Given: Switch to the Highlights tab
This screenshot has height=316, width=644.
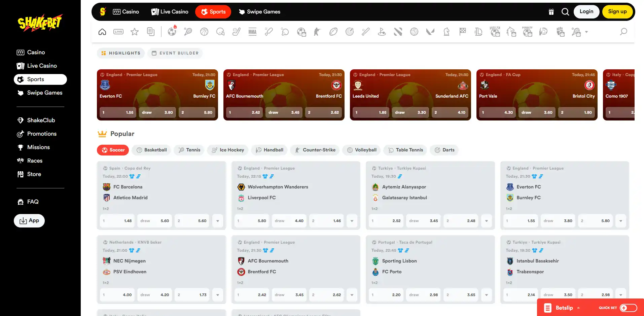Looking at the screenshot, I should (121, 53).
